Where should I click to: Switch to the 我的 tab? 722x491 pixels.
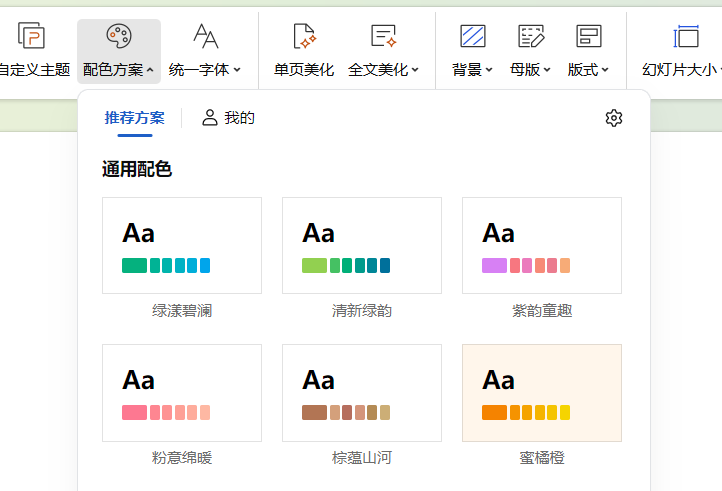228,118
